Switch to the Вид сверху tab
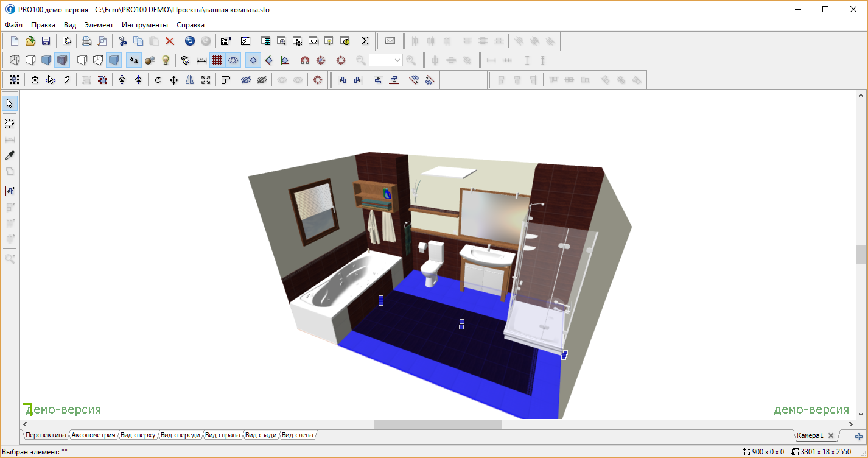This screenshot has height=458, width=868. 138,435
